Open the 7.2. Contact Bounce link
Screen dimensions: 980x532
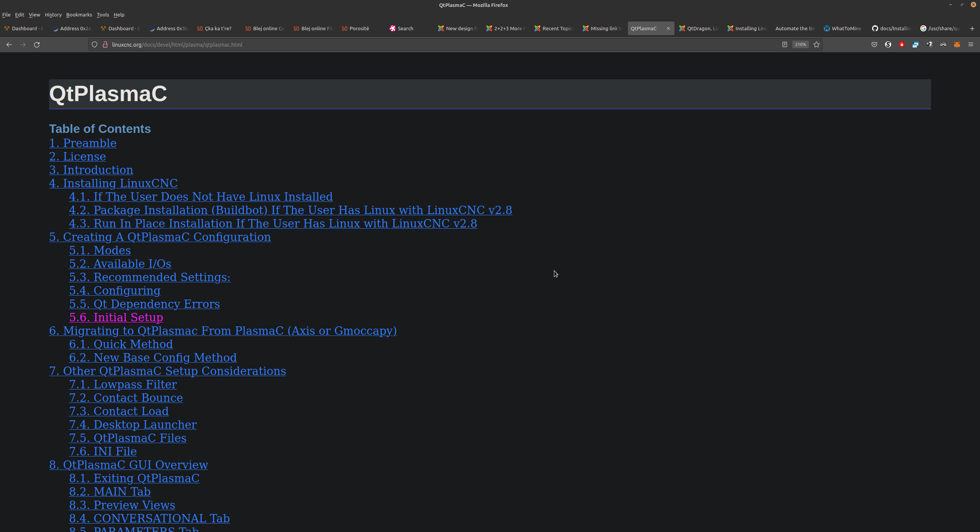tap(126, 398)
